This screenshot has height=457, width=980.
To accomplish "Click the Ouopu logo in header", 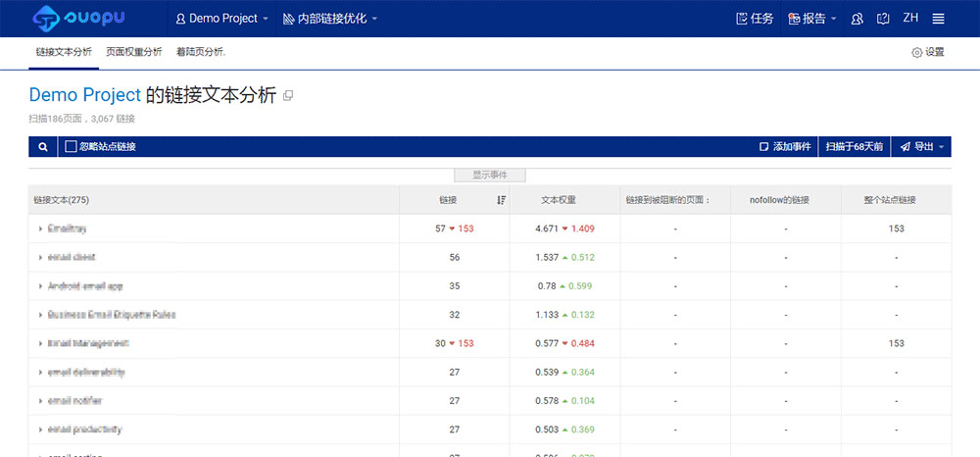I will (78, 18).
